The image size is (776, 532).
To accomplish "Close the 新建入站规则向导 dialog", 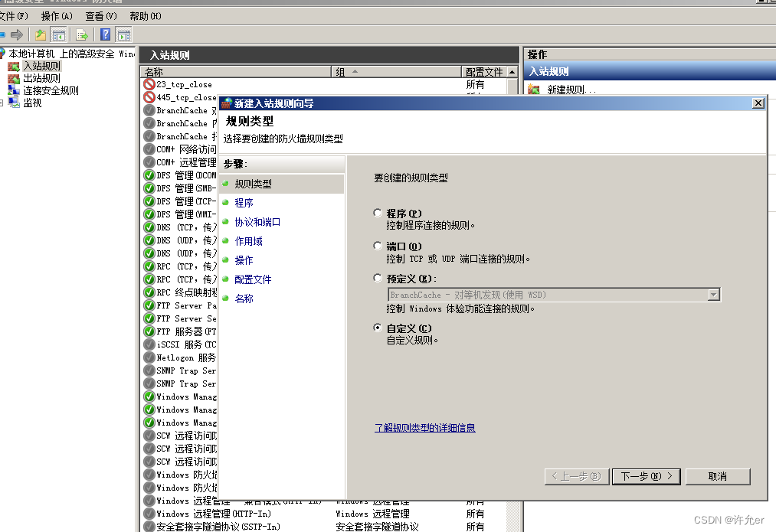I will tap(758, 103).
